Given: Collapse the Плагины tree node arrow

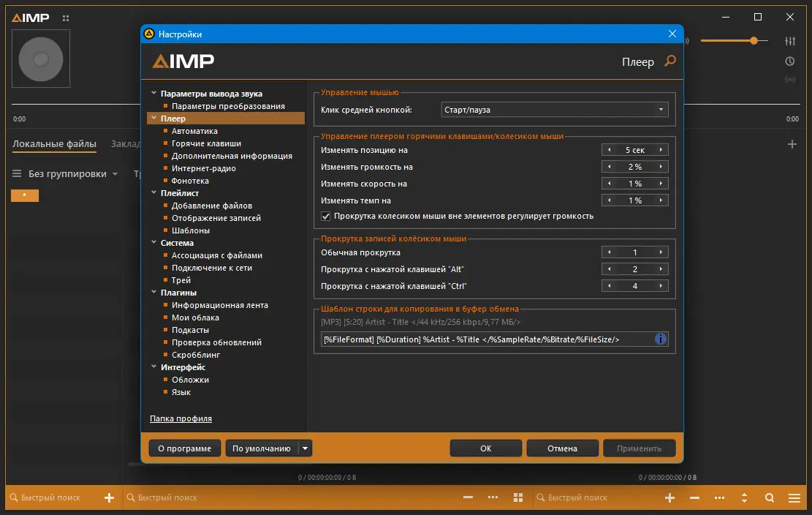Looking at the screenshot, I should [x=153, y=292].
